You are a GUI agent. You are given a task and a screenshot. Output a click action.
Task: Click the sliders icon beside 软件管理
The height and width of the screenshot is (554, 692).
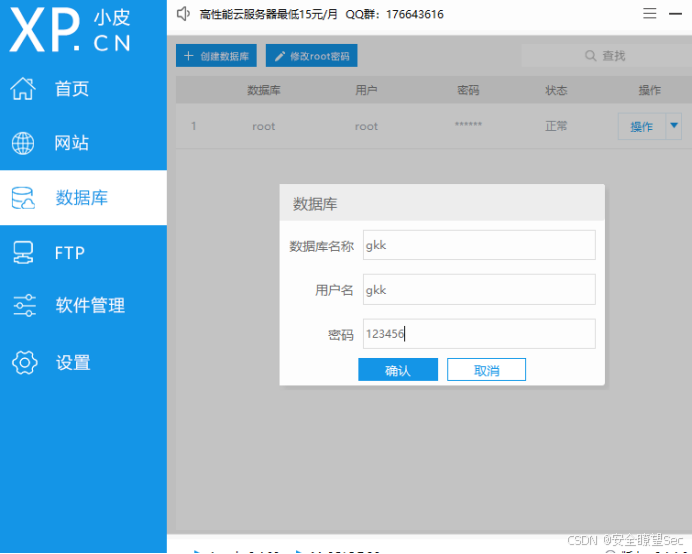coord(24,305)
